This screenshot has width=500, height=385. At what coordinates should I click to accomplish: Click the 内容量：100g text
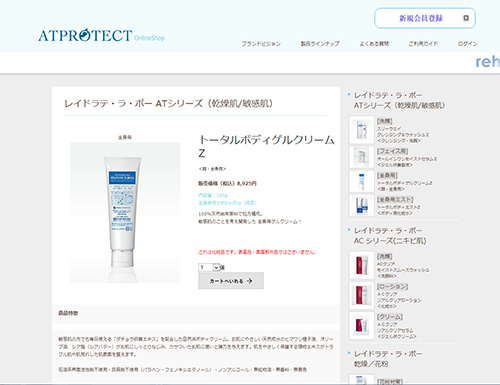213,195
